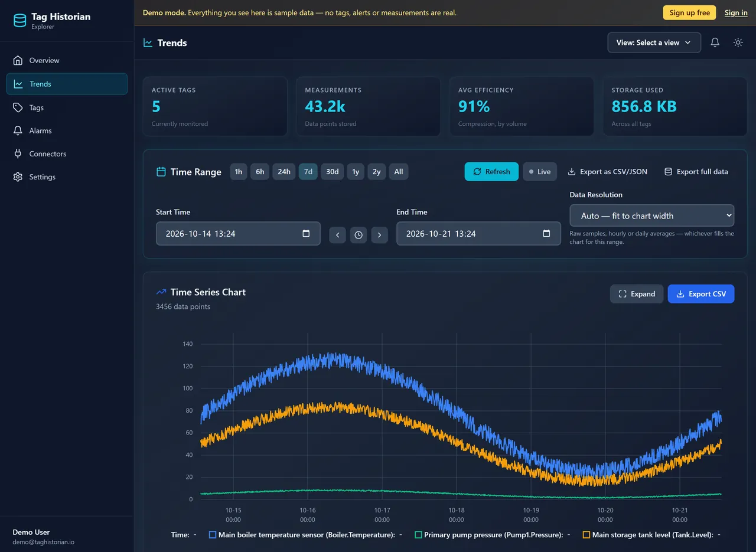Image resolution: width=756 pixels, height=552 pixels.
Task: Toggle Boiler.Temperature series legend box
Action: click(213, 535)
